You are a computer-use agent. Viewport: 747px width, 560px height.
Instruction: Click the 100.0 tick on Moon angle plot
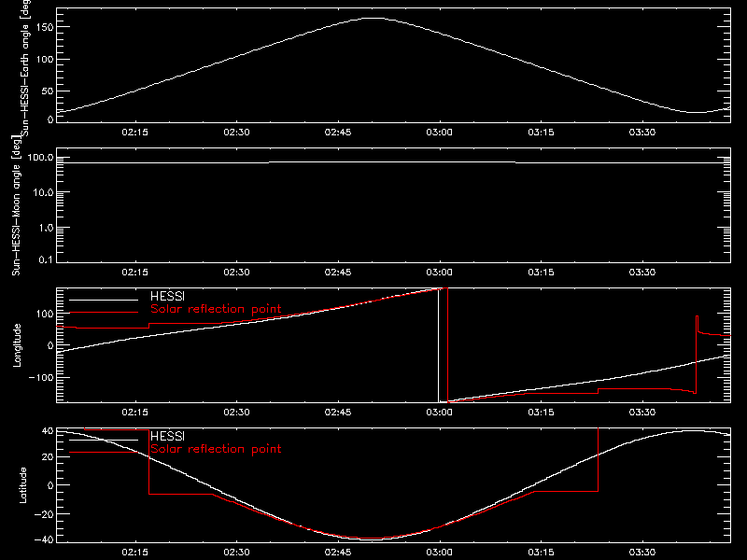coord(40,158)
